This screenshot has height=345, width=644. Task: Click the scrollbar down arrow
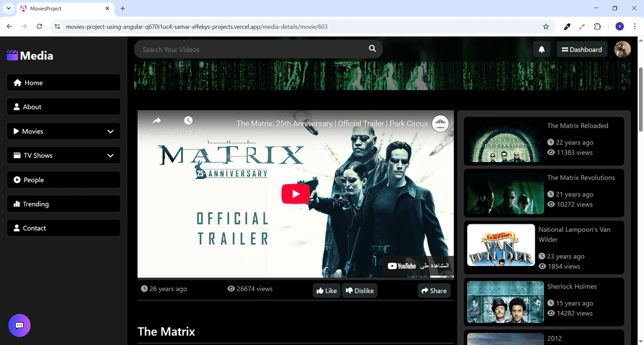click(x=640, y=341)
